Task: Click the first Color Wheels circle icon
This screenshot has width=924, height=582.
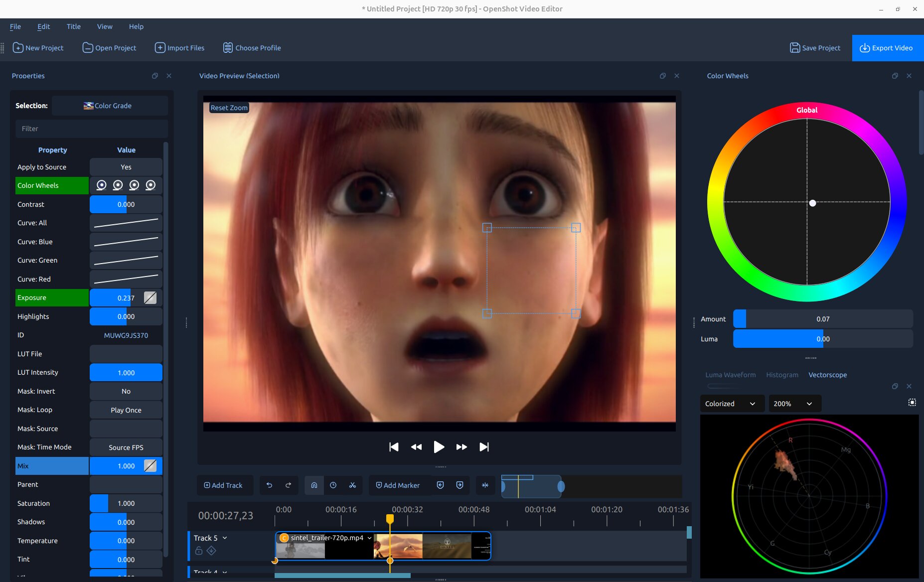Action: coord(101,185)
